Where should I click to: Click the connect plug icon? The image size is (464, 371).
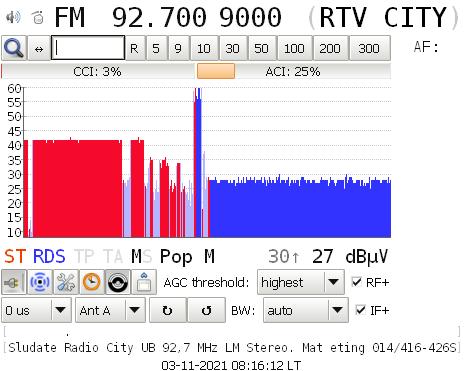[14, 282]
